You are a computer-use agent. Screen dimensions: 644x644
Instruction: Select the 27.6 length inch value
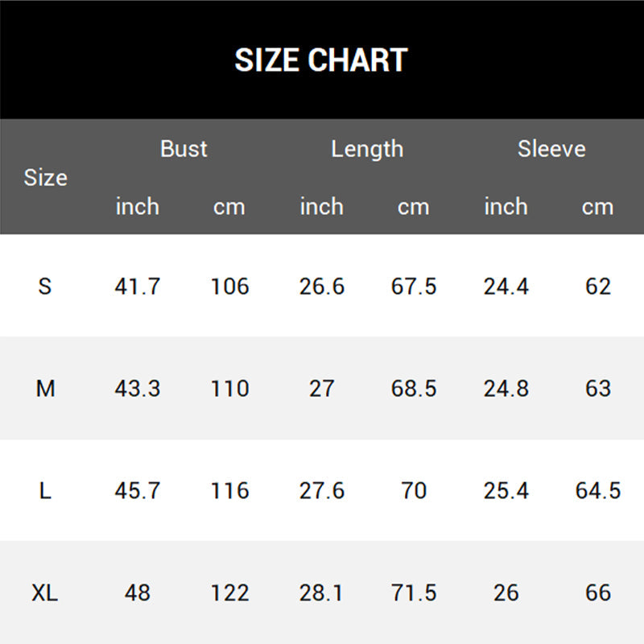[x=322, y=490]
